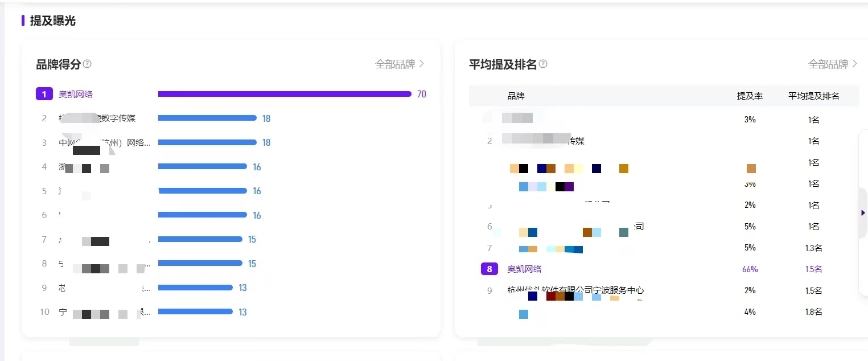This screenshot has width=868, height=361.
Task: Click blue bar of rank 4 brand
Action: click(203, 166)
